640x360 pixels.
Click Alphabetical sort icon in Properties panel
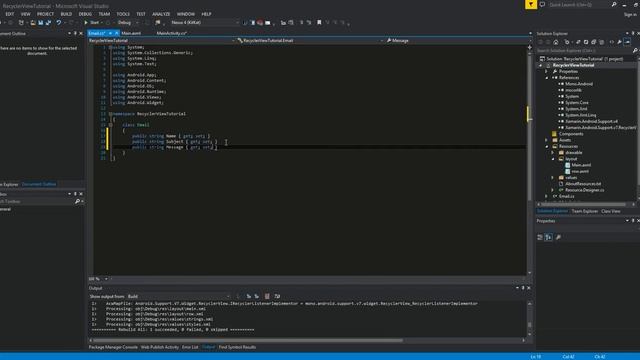click(549, 237)
